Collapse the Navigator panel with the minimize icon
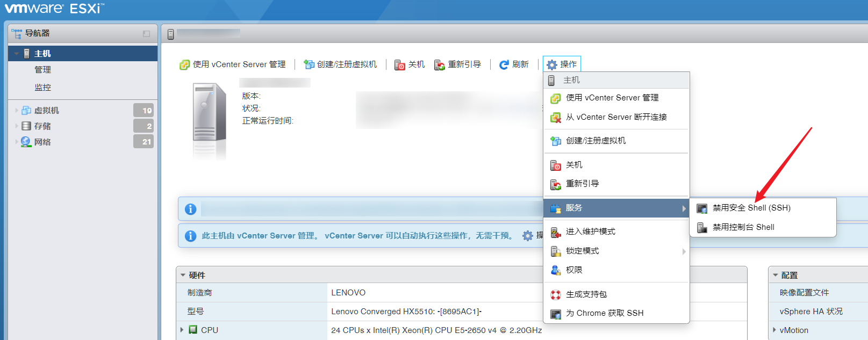The image size is (868, 340). tap(146, 33)
